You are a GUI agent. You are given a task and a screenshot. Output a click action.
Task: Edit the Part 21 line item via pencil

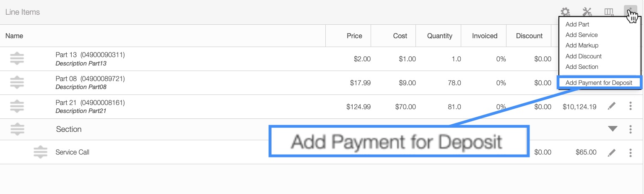pyautogui.click(x=612, y=107)
